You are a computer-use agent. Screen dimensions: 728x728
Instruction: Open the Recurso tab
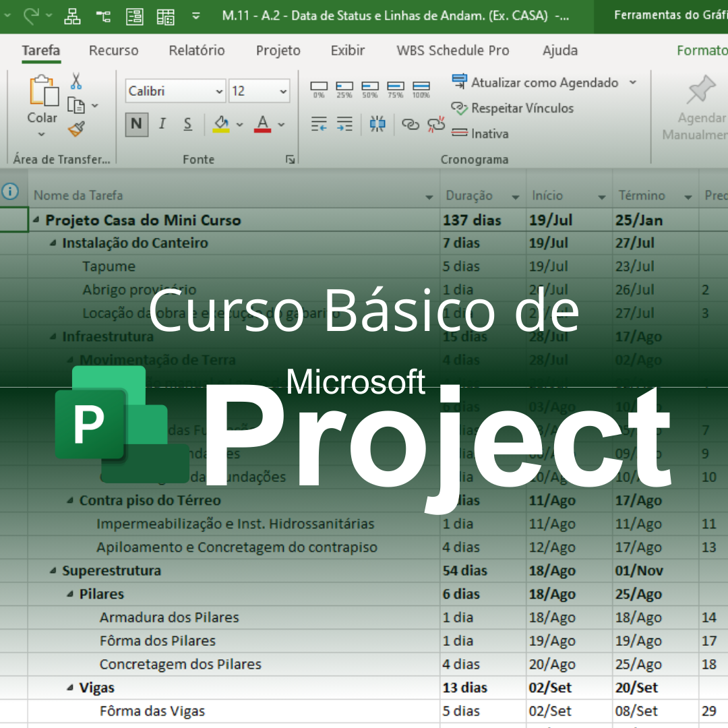[114, 50]
